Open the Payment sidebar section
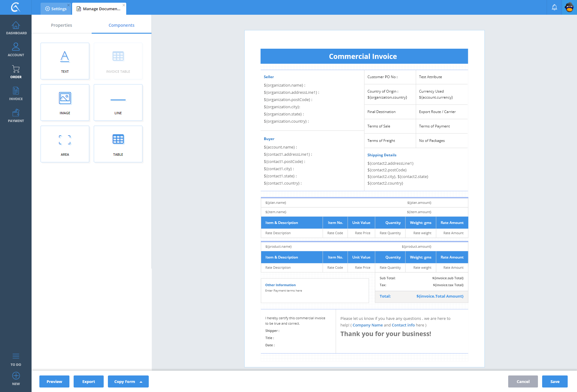Image resolution: width=577 pixels, height=392 pixels. (x=16, y=116)
